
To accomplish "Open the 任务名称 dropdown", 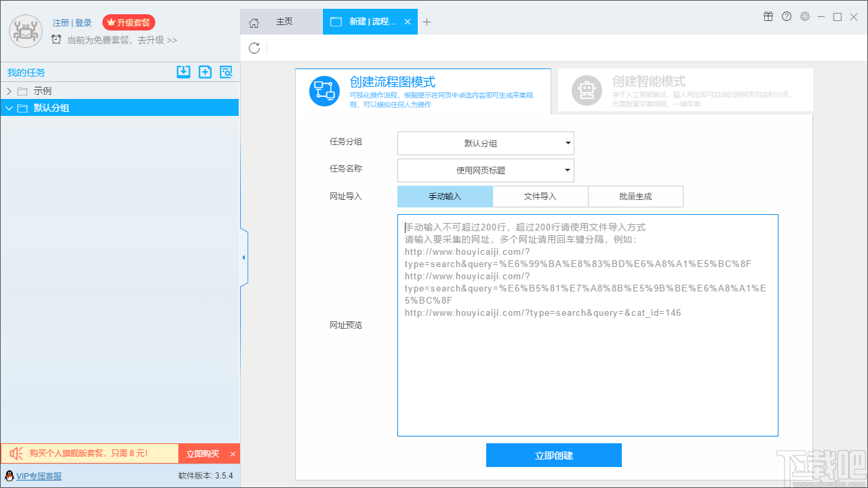I will pyautogui.click(x=486, y=171).
